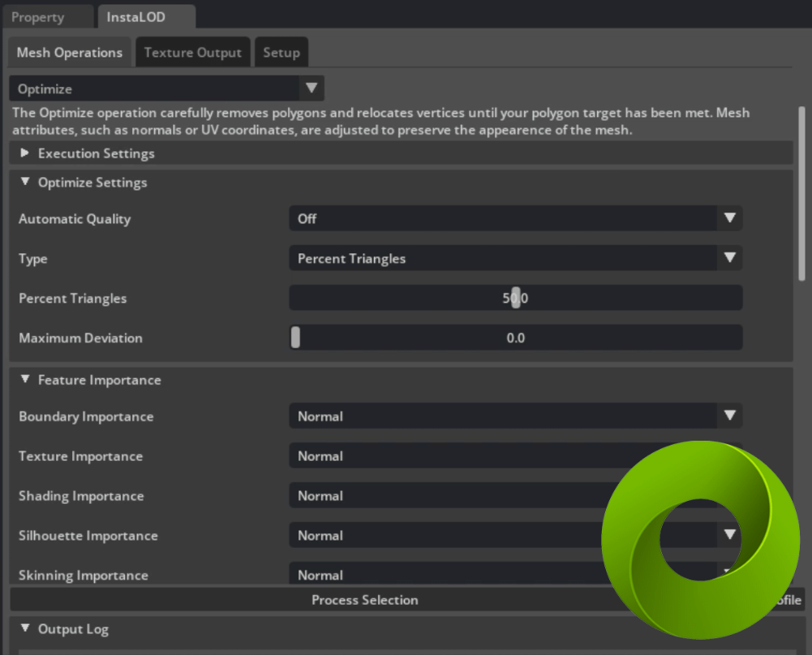Viewport: 812px width, 655px height.
Task: Open the Optimize operation dropdown
Action: (x=167, y=88)
